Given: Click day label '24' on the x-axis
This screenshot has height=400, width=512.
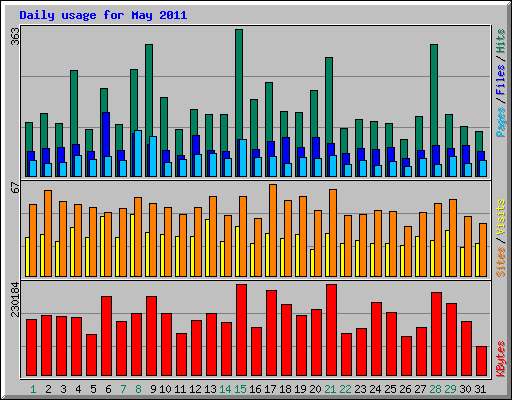Looking at the screenshot, I should (375, 389).
